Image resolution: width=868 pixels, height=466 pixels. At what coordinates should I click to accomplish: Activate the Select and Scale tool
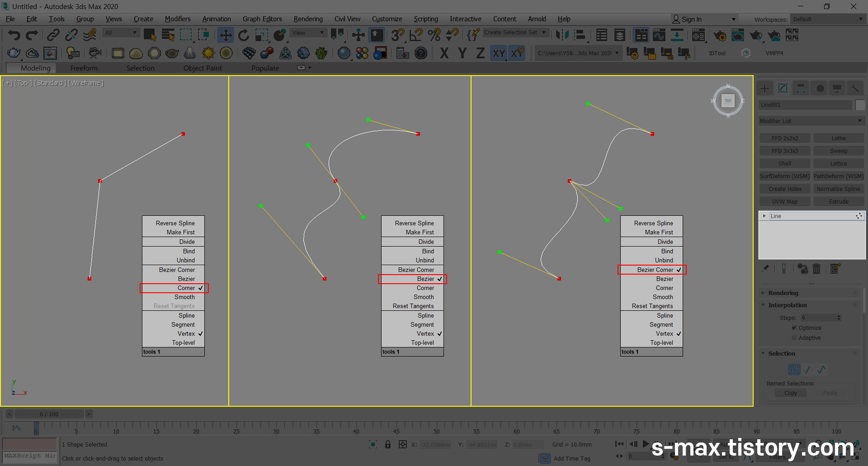pos(262,35)
